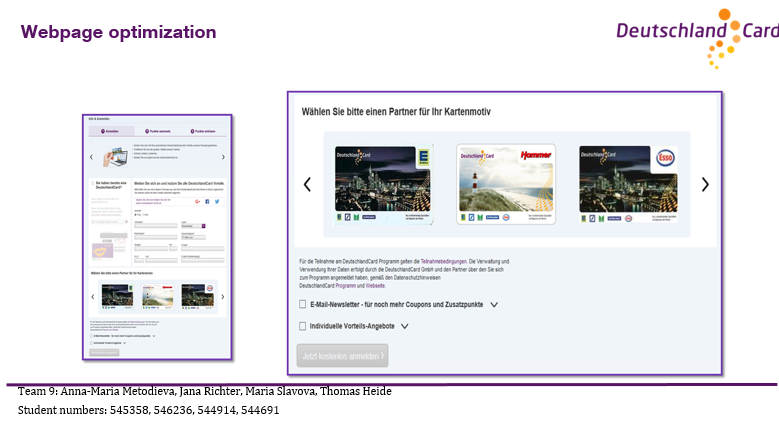This screenshot has width=779, height=427.
Task: Click Hammer logo on the lighthouse card
Action: (x=536, y=155)
